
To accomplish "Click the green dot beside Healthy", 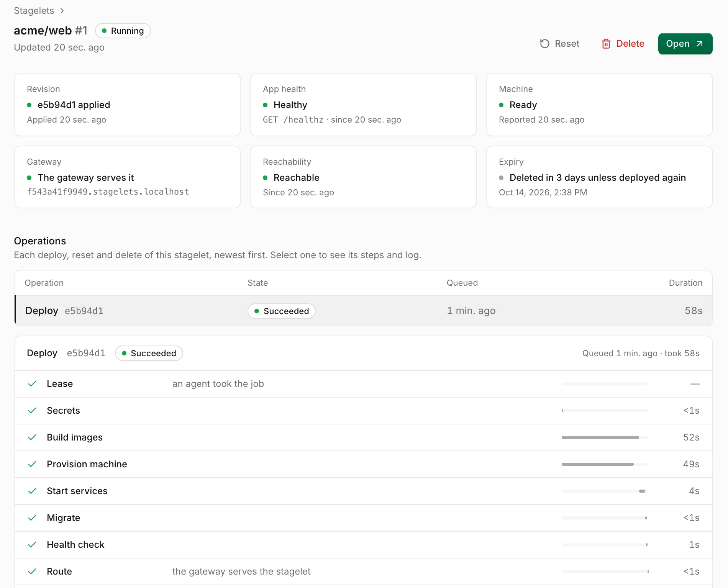I will click(x=265, y=105).
